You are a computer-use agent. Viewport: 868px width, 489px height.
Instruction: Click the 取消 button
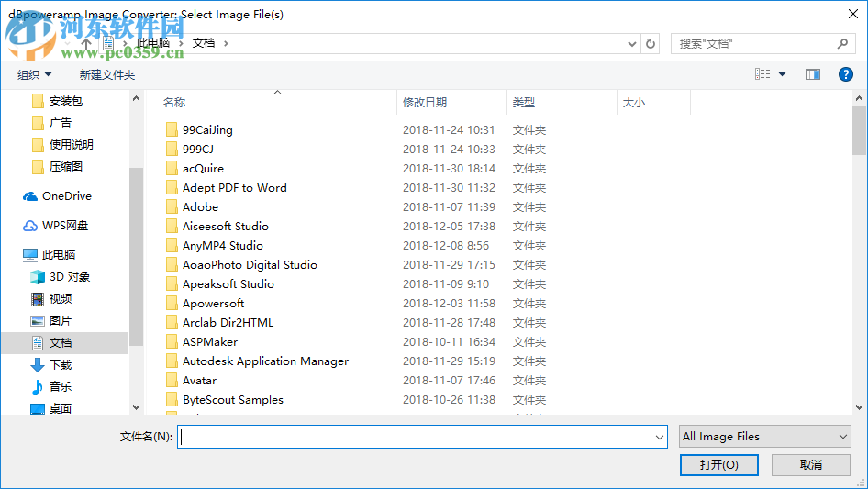[811, 464]
